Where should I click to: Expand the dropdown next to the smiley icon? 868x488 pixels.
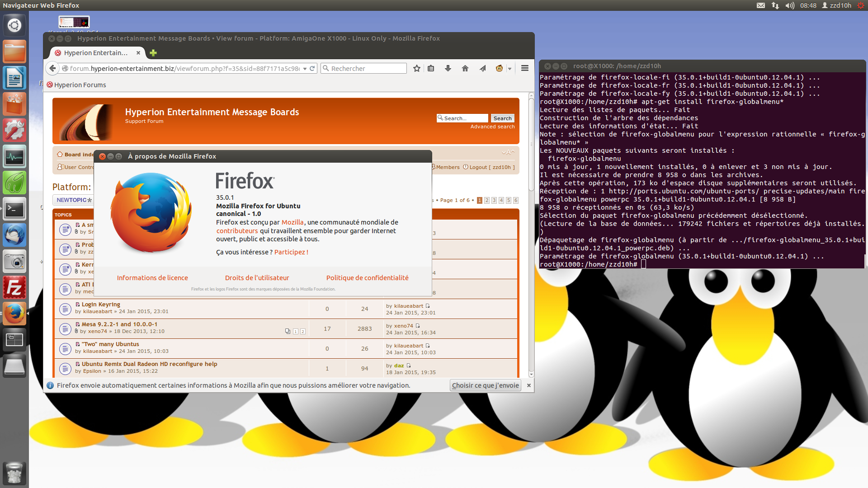pyautogui.click(x=509, y=69)
